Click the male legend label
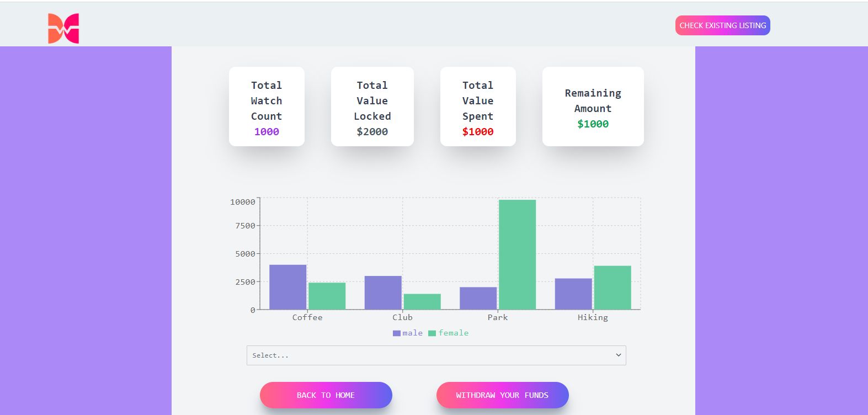Viewport: 868px width, 415px height. (x=412, y=333)
